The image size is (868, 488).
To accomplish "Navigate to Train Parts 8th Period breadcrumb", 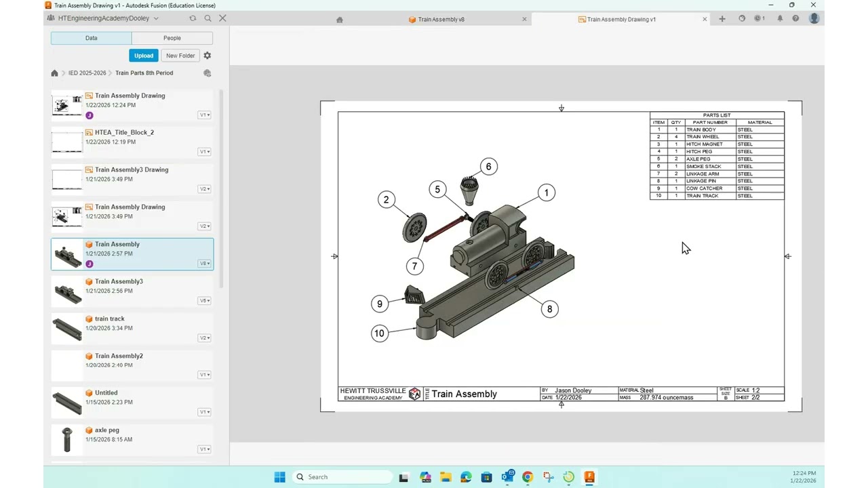I will coord(144,73).
